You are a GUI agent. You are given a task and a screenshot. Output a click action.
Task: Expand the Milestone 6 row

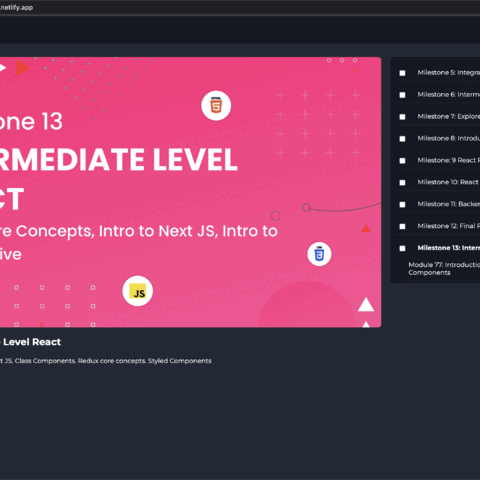click(x=449, y=95)
